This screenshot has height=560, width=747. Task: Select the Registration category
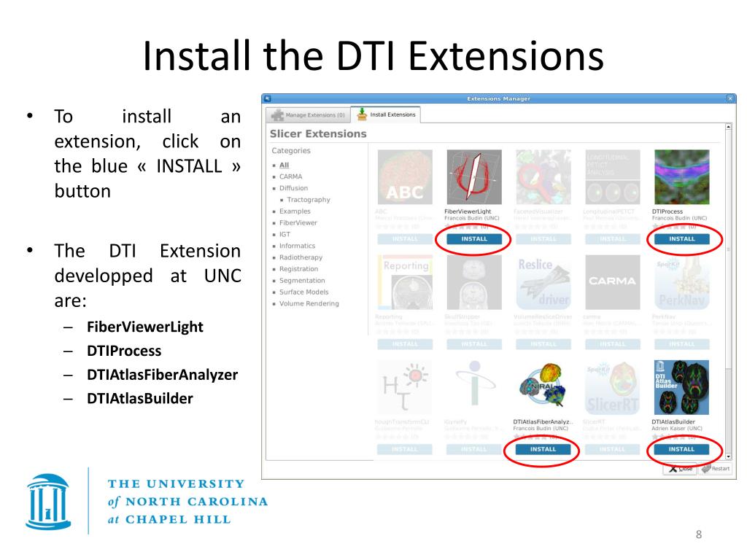(298, 269)
